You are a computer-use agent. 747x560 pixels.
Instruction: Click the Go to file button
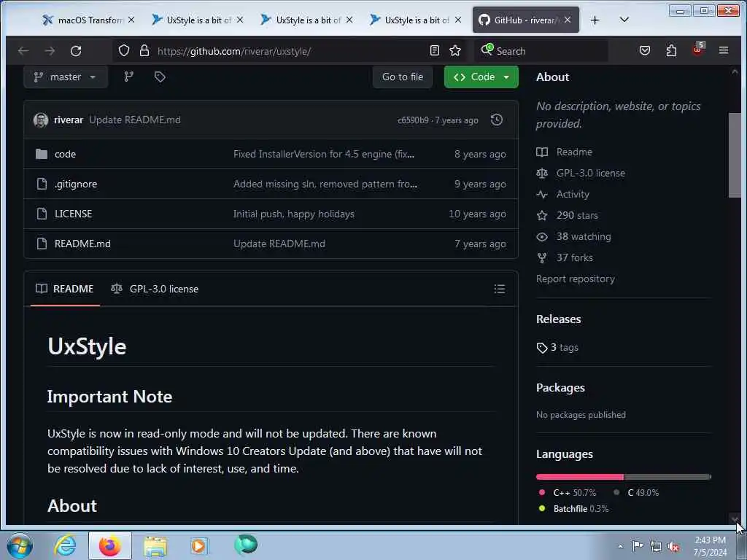tap(403, 77)
